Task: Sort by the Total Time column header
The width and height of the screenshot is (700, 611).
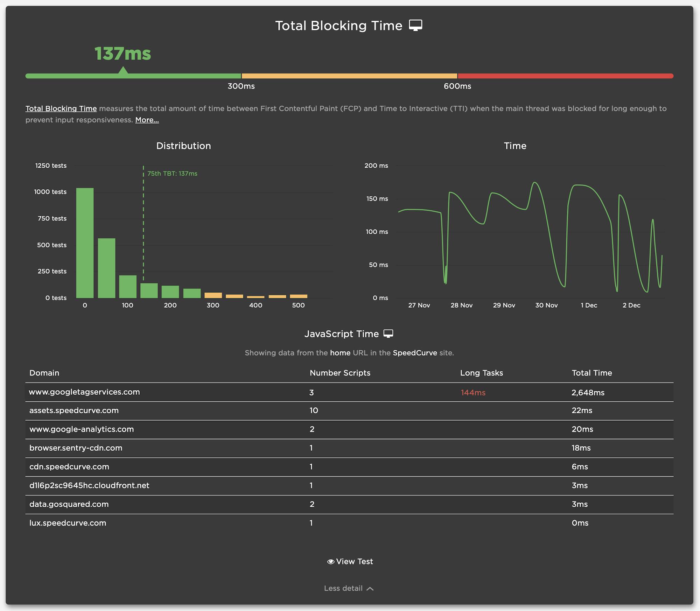Action: [591, 373]
